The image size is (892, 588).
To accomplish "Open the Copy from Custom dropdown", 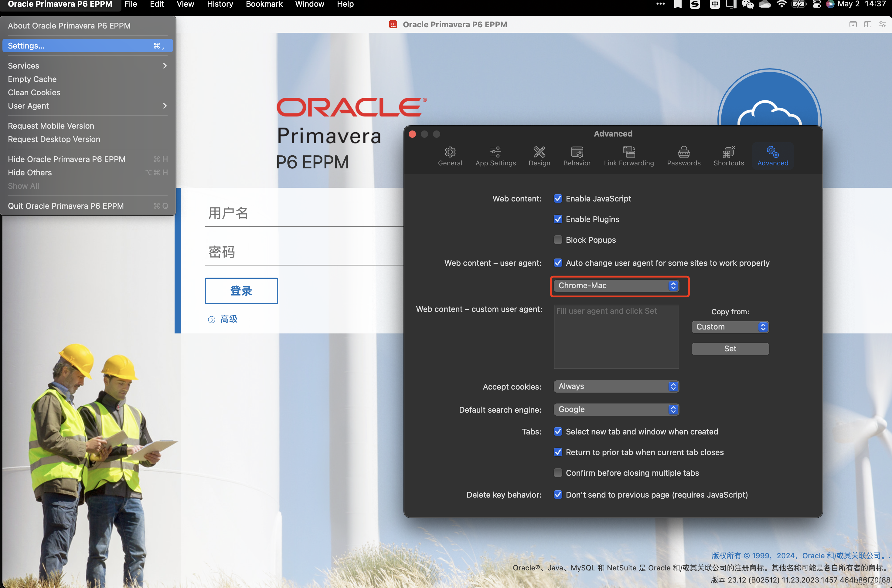I will point(730,327).
